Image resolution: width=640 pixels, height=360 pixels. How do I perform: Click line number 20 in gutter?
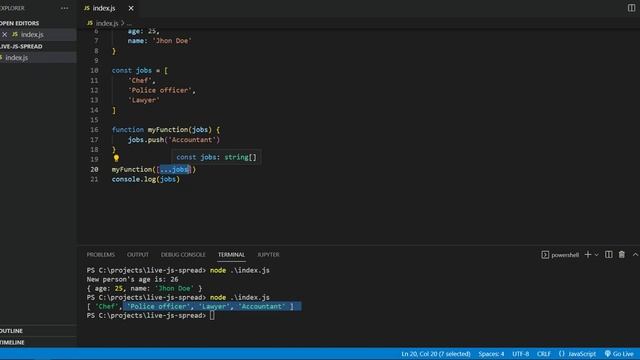[x=94, y=169]
